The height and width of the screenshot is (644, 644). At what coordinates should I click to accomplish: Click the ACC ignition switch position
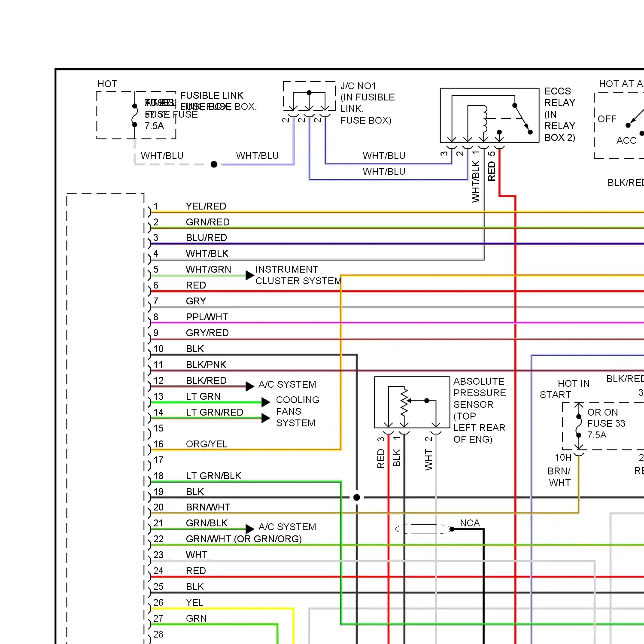[x=626, y=140]
